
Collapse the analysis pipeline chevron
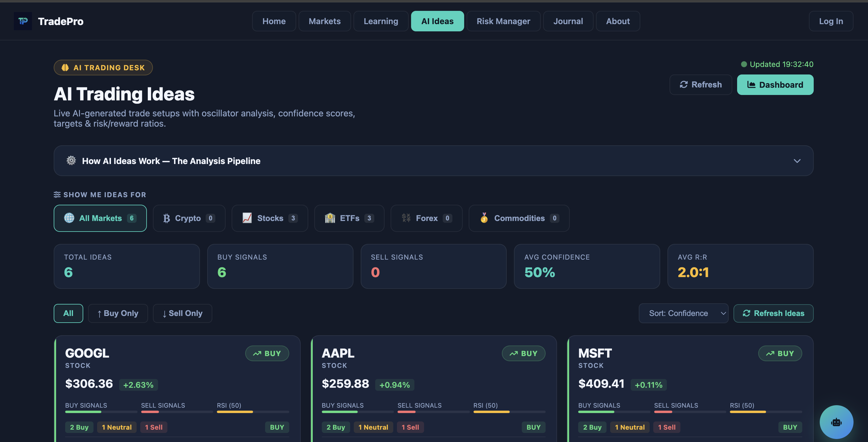[x=797, y=161]
